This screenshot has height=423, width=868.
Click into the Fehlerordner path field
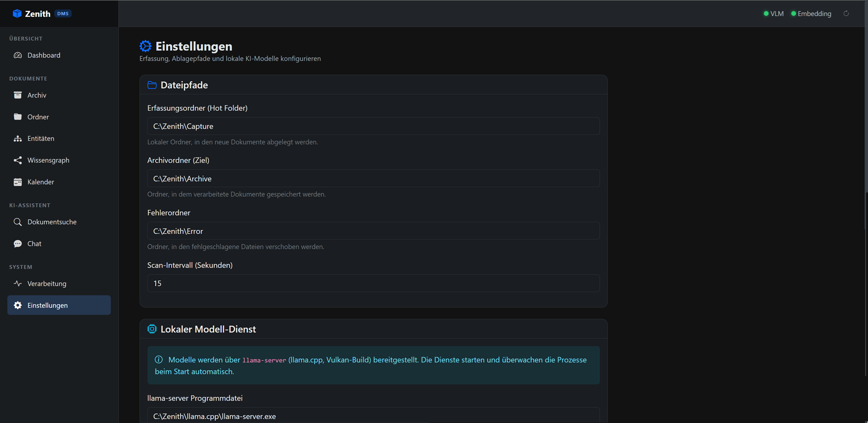pyautogui.click(x=373, y=231)
